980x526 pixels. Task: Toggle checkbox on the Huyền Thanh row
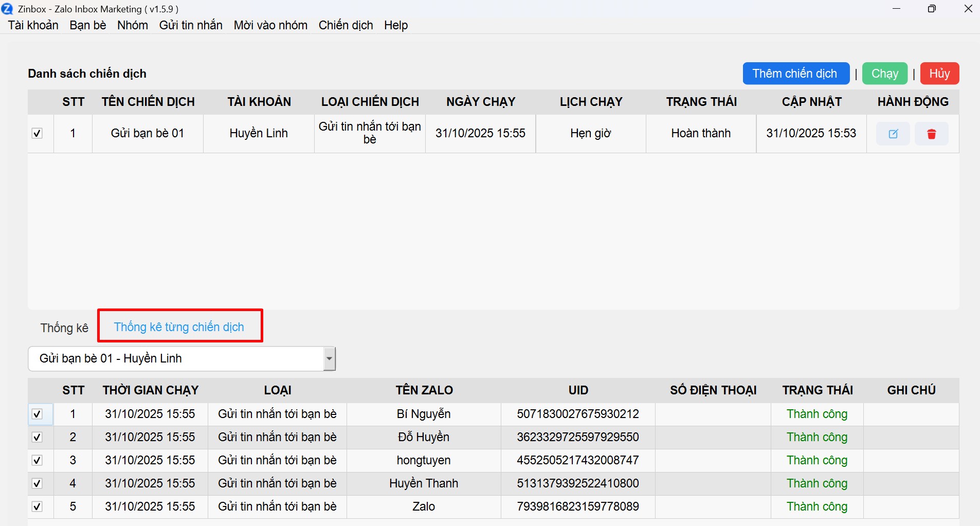coord(37,483)
